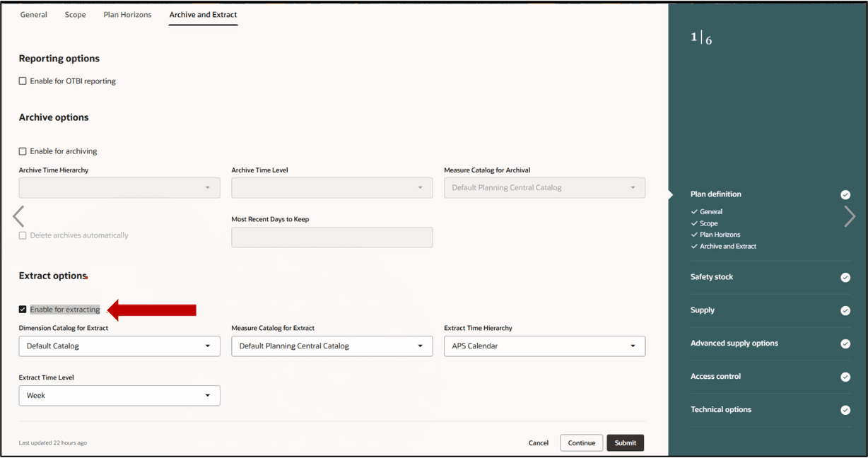This screenshot has height=458, width=868.
Task: Click the Advanced supply options checkmark icon
Action: coord(845,343)
